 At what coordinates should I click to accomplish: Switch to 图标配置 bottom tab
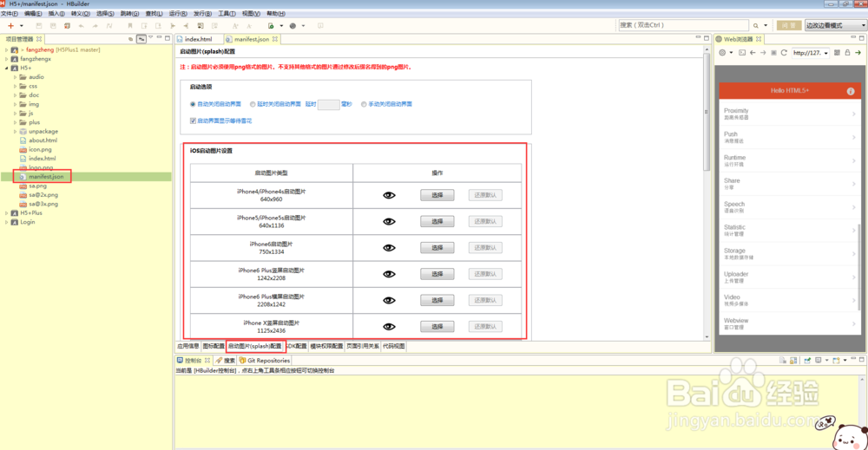pos(214,346)
